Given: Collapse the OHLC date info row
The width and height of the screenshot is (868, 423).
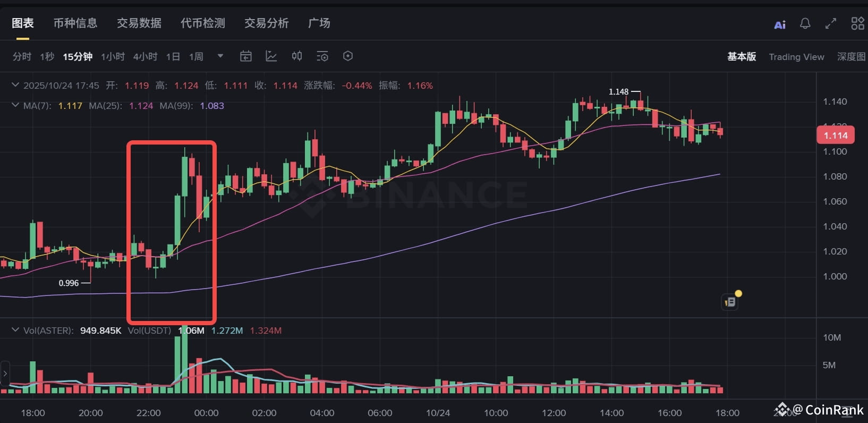Looking at the screenshot, I should pos(15,85).
